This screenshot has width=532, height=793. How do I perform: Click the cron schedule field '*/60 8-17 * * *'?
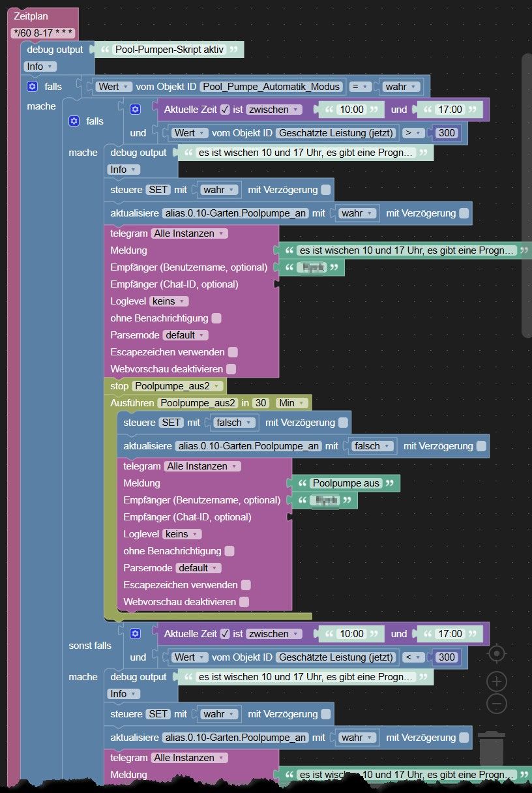pos(43,33)
